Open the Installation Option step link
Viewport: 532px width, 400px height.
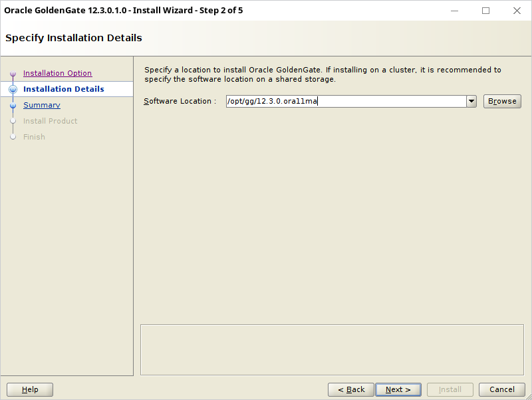57,73
